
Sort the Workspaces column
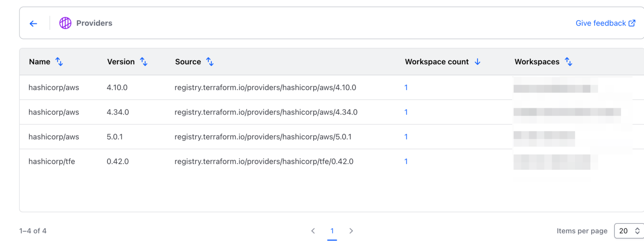point(569,62)
